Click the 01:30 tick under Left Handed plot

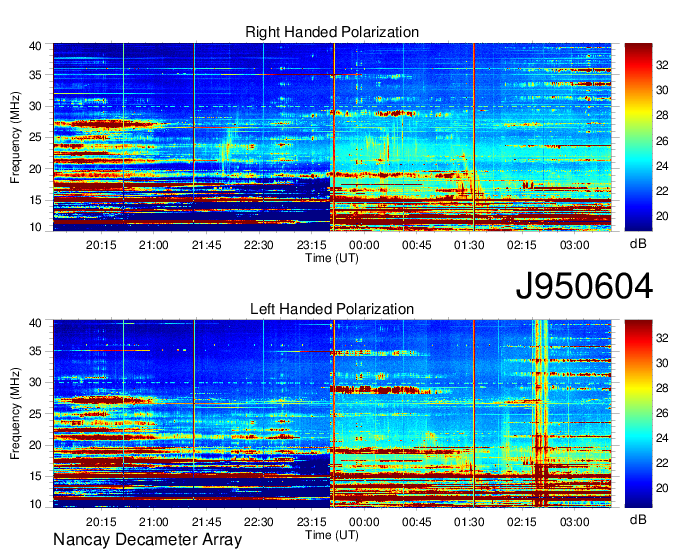pyautogui.click(x=469, y=522)
